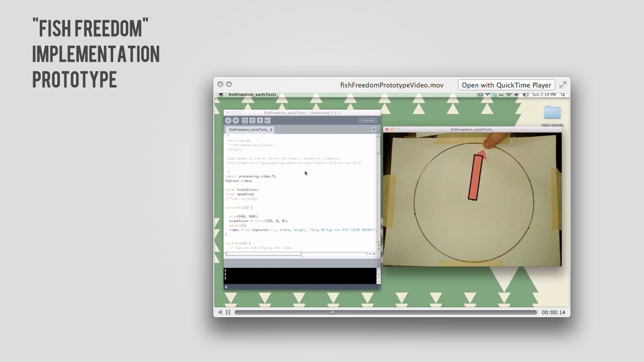Open the desktop folder icon
Image resolution: width=644 pixels, height=362 pixels.
coord(552,113)
